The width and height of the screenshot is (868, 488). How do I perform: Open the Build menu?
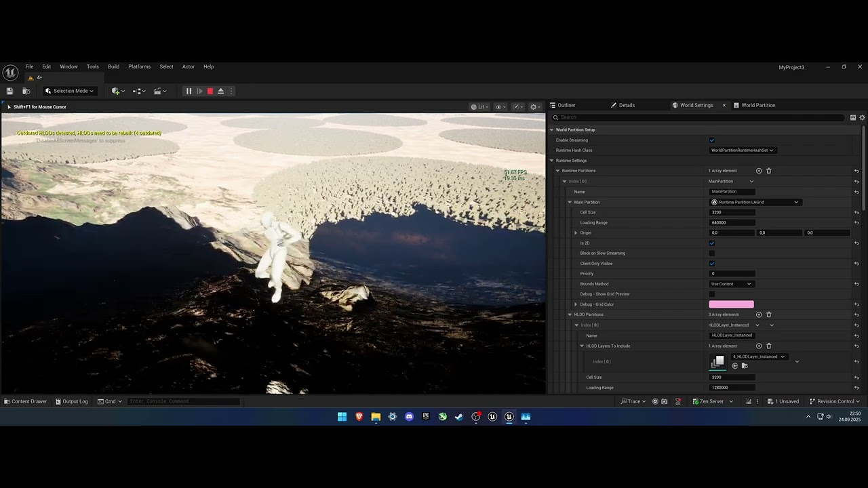[113, 66]
